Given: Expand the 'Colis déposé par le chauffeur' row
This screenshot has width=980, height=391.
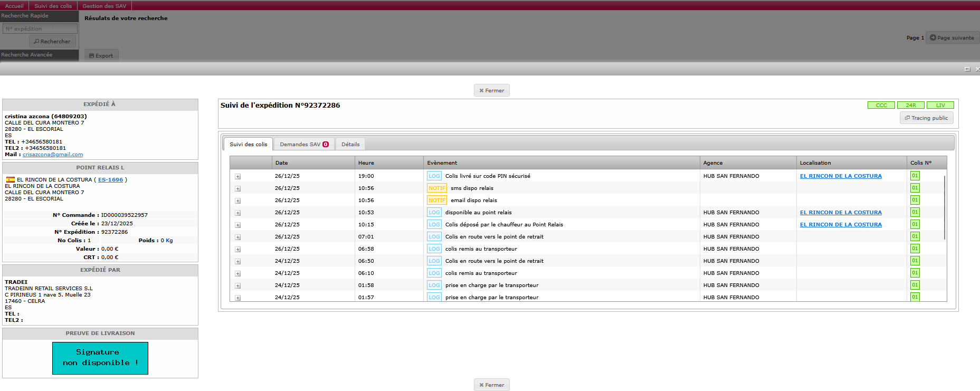Looking at the screenshot, I should pos(238,225).
